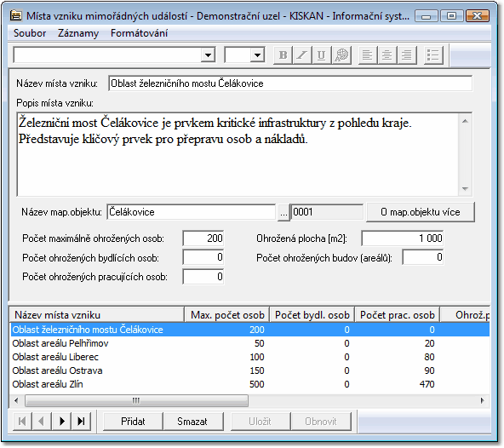Open the font size dropdown
Image resolution: width=504 pixels, height=448 pixels.
257,55
